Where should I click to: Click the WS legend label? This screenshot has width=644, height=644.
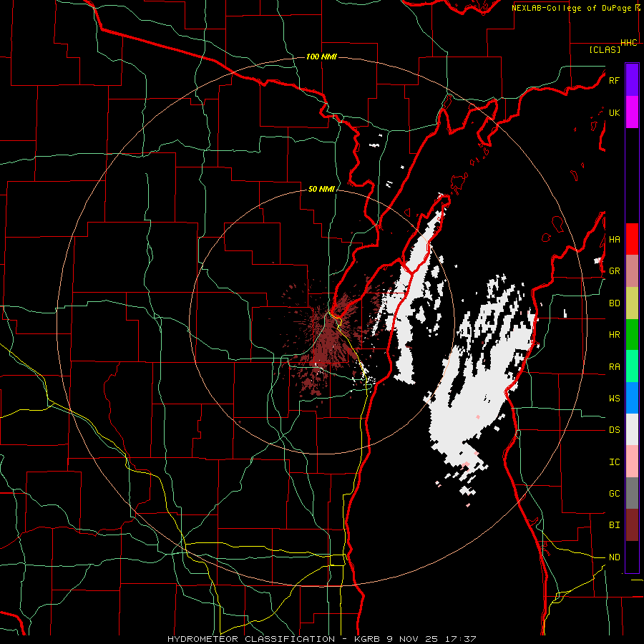pos(614,399)
